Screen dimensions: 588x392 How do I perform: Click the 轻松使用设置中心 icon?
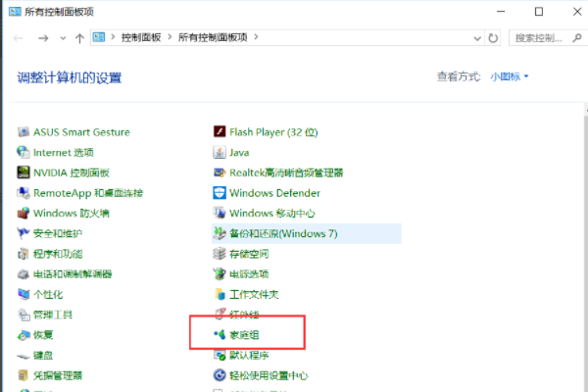tap(220, 375)
